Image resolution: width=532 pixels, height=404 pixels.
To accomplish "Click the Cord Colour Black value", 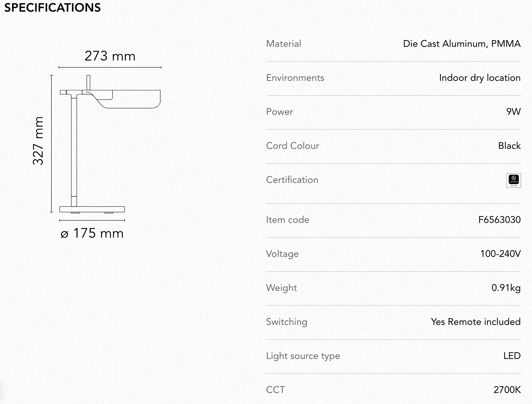I will 509,146.
